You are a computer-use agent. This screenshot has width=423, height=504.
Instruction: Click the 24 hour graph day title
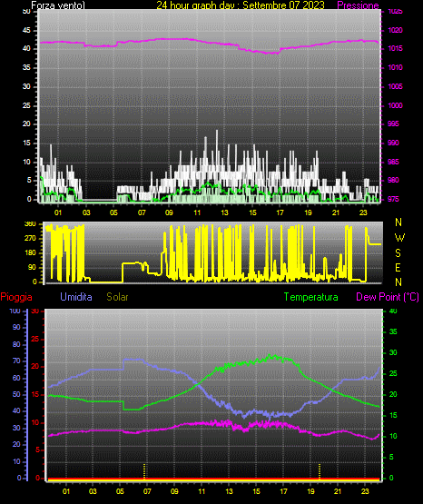point(241,5)
